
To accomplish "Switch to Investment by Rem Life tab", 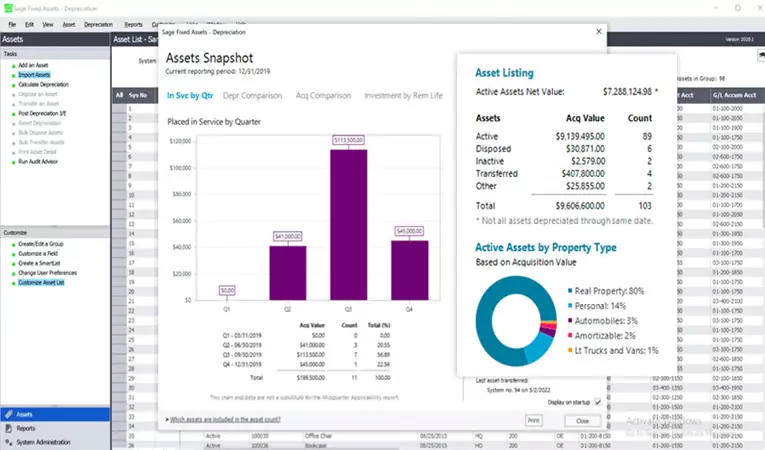I will [x=403, y=96].
